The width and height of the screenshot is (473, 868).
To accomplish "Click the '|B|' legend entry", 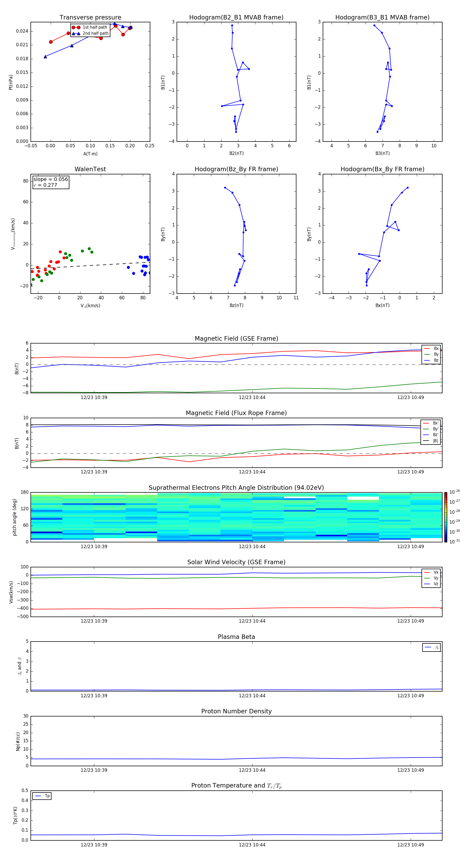I will 431,441.
